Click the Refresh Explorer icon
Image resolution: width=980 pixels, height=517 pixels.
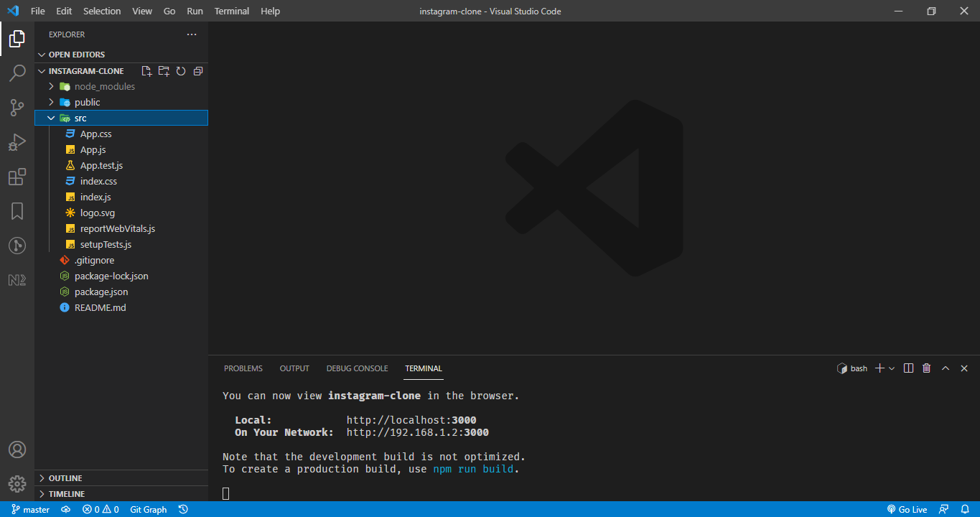coord(181,71)
